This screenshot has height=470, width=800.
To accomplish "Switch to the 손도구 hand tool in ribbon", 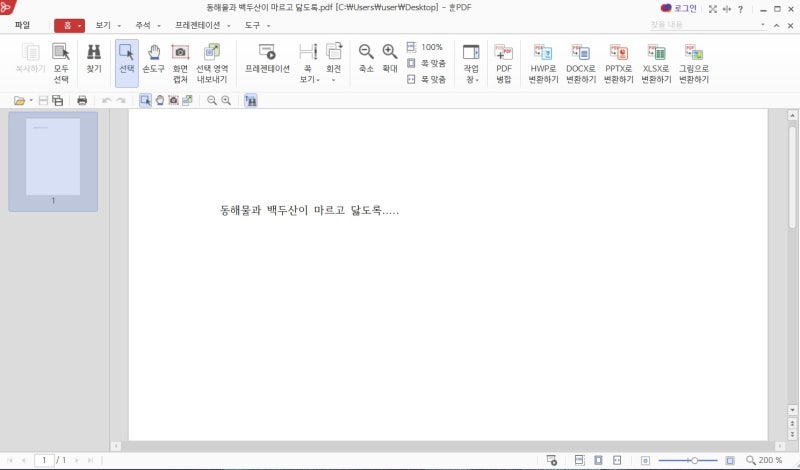I will [x=154, y=58].
